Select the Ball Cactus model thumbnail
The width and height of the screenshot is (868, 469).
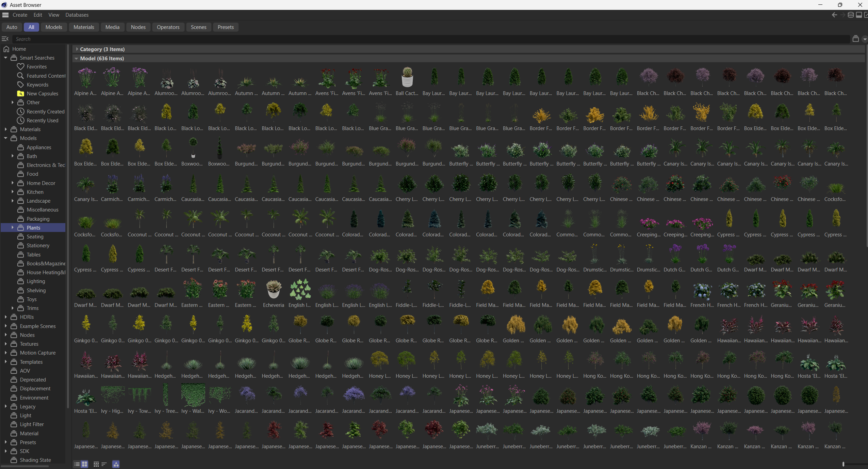click(407, 78)
